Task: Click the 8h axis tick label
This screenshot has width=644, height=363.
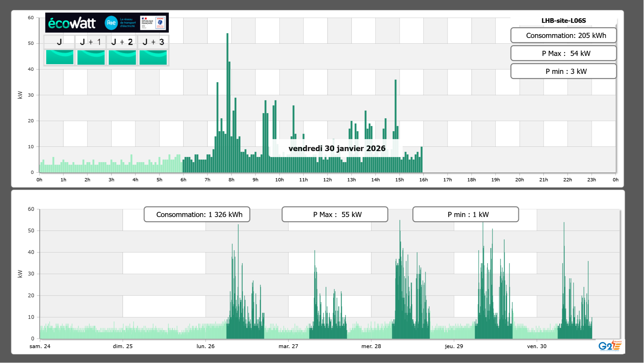Action: 231,180
